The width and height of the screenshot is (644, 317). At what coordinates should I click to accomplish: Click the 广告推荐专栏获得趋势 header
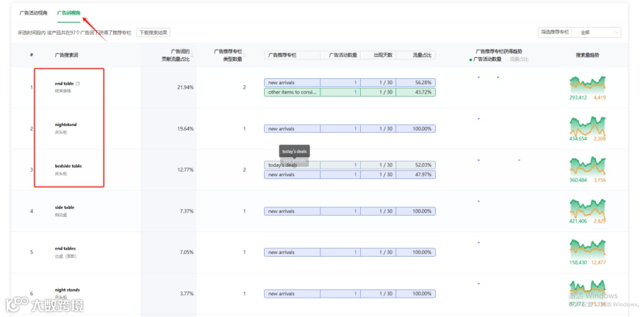(499, 51)
